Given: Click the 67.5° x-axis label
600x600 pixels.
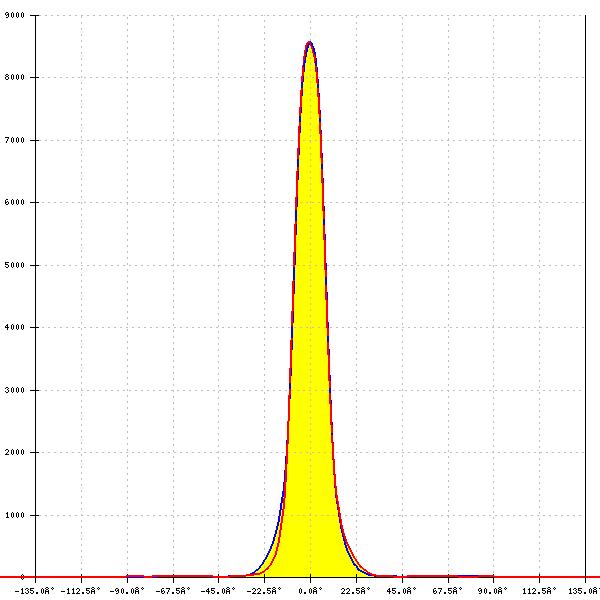Looking at the screenshot, I should coord(448,591).
